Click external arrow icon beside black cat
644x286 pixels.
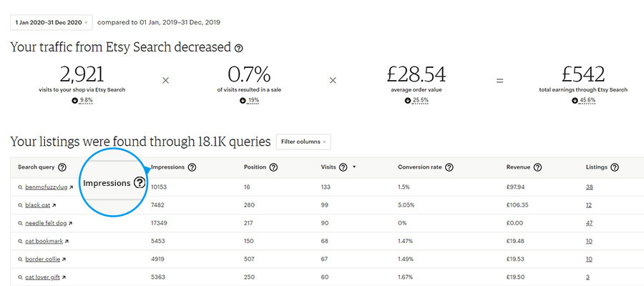54,205
